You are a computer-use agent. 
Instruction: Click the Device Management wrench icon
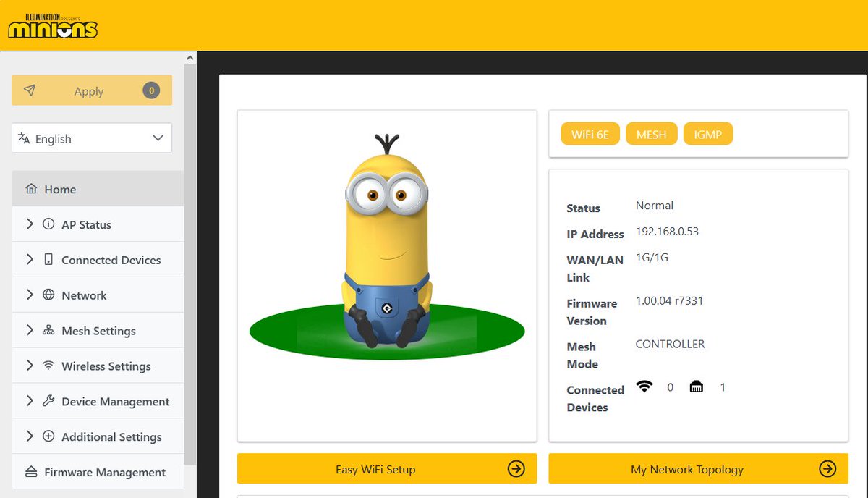[48, 401]
